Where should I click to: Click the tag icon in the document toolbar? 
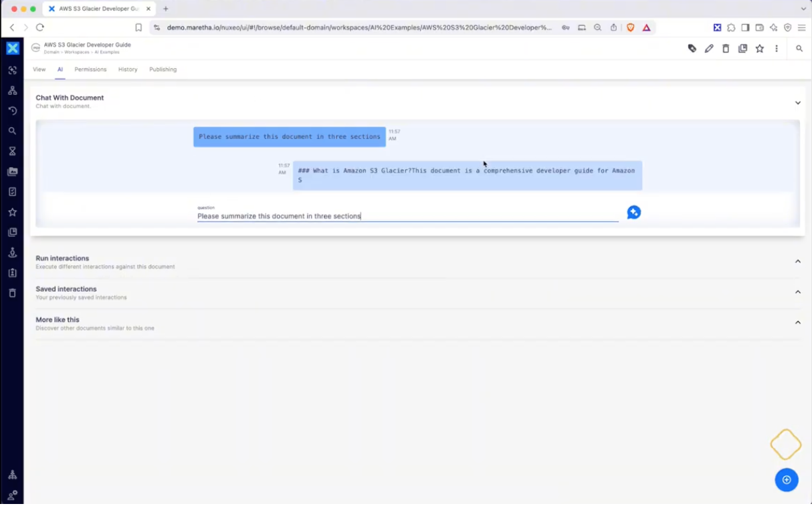point(692,49)
